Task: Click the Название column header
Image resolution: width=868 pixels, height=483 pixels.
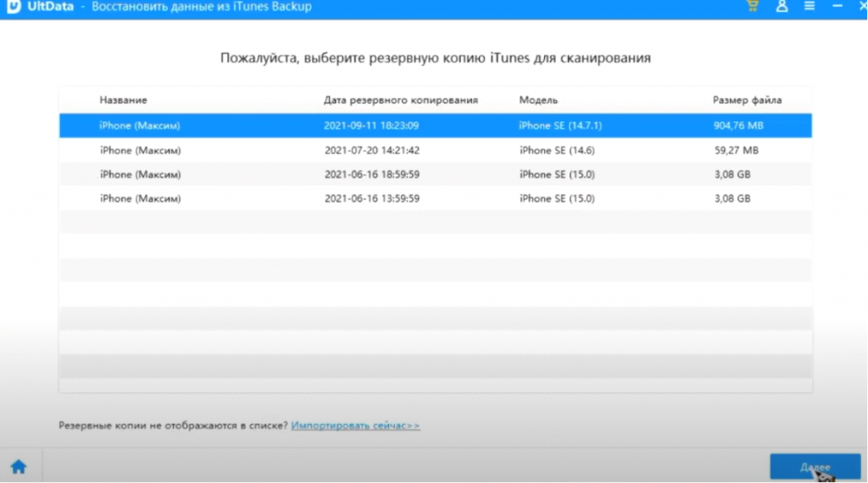Action: point(124,100)
